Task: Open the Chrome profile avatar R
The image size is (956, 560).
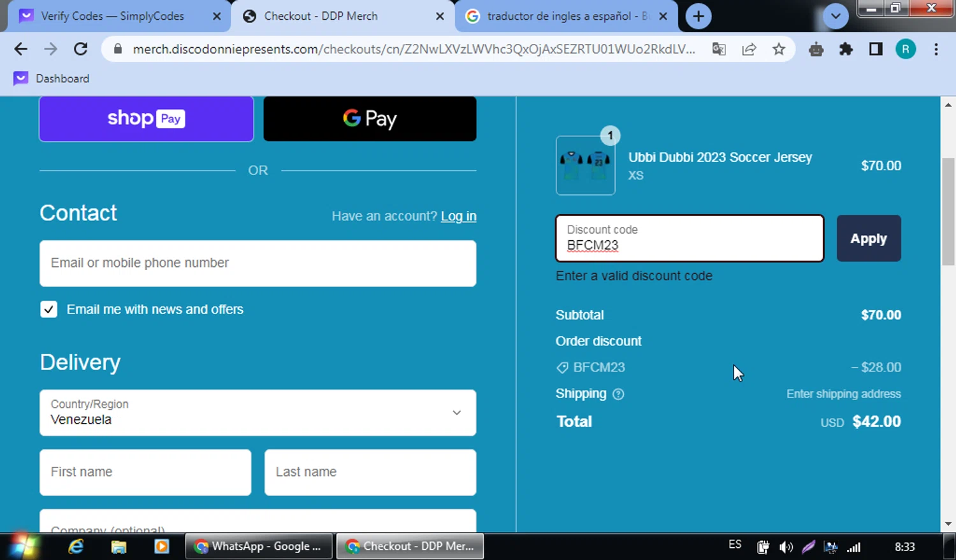Action: (906, 49)
